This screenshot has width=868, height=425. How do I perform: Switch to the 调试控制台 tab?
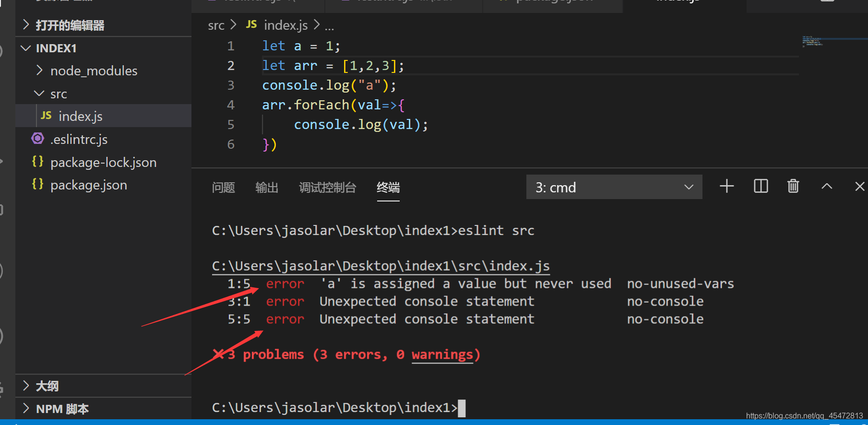click(x=328, y=188)
